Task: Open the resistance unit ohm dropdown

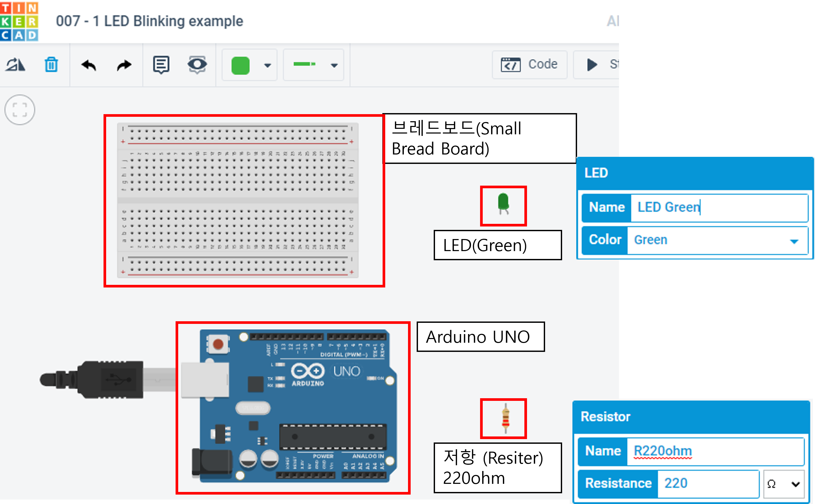Action: coord(784,484)
